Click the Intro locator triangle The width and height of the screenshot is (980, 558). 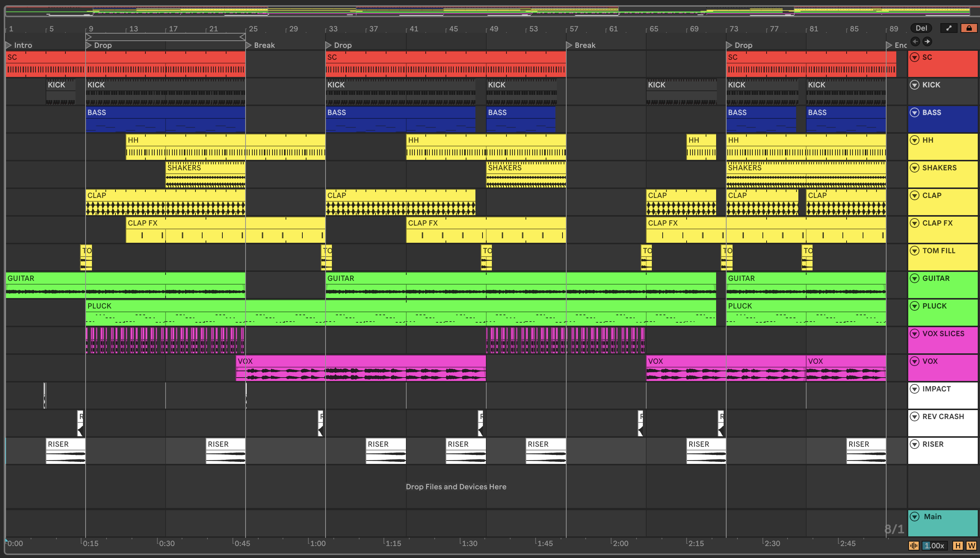pos(9,45)
